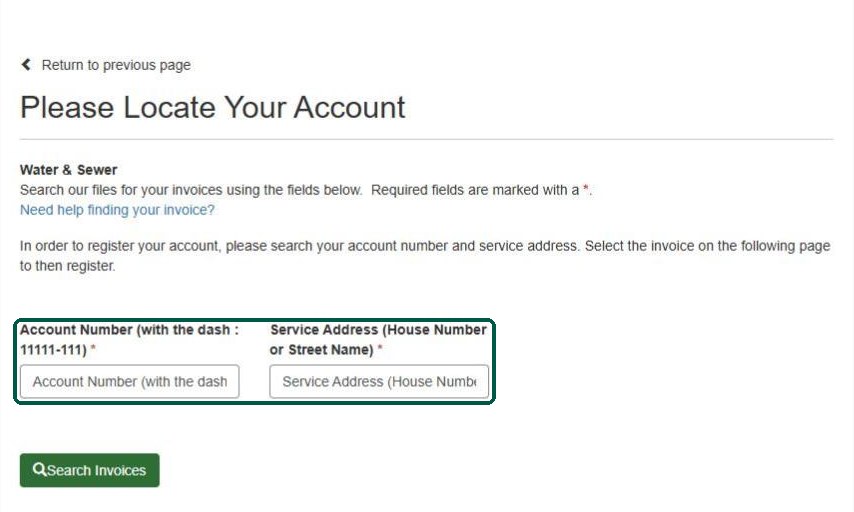
Task: Click the back chevron arrow icon
Action: click(26, 65)
